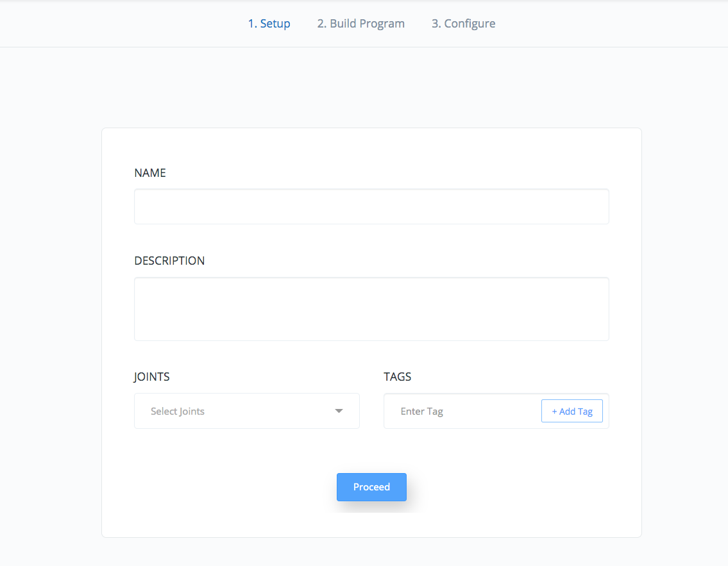728x566 pixels.
Task: Click the JOINTS section label
Action: pos(152,377)
